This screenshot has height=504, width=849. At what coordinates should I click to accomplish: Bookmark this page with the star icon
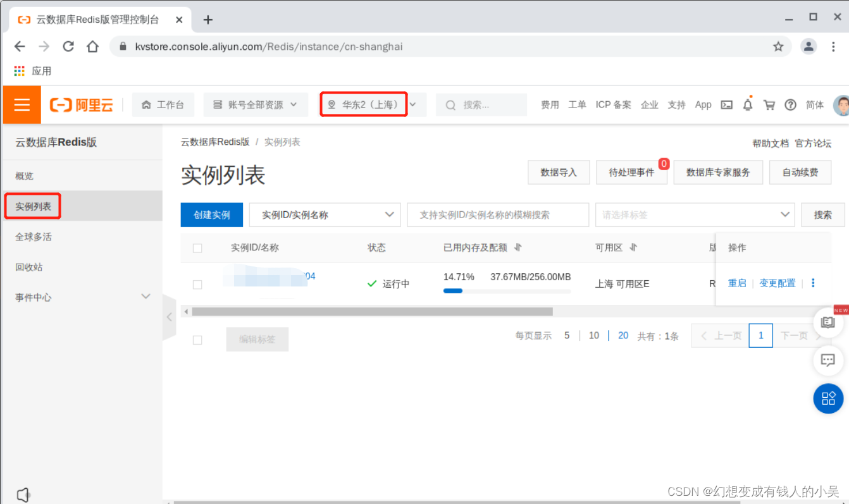[778, 46]
